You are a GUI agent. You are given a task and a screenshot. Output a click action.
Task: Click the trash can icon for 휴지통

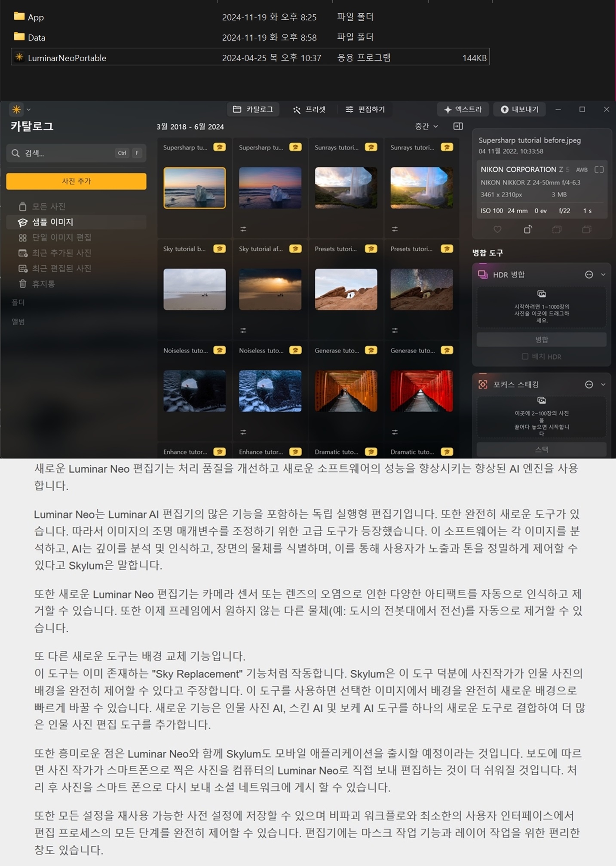(x=23, y=284)
